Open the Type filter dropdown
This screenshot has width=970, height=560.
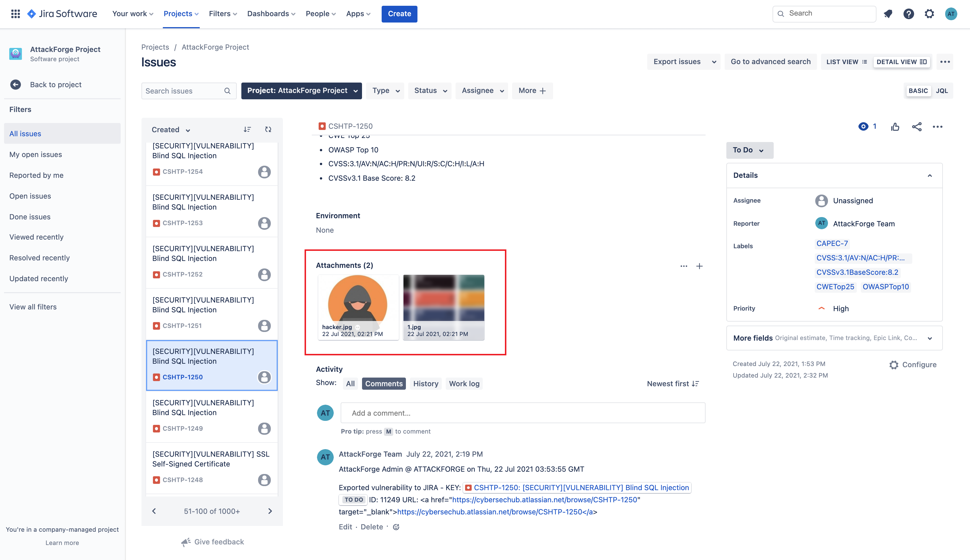(385, 91)
